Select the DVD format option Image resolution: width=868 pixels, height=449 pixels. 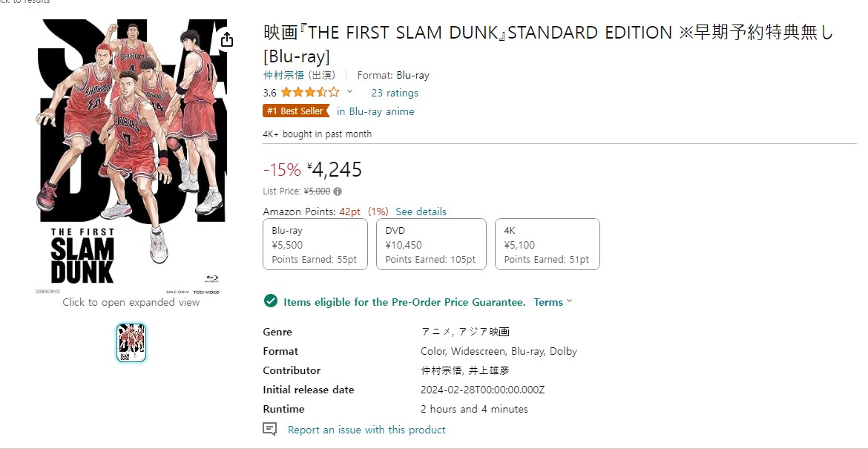click(x=430, y=244)
